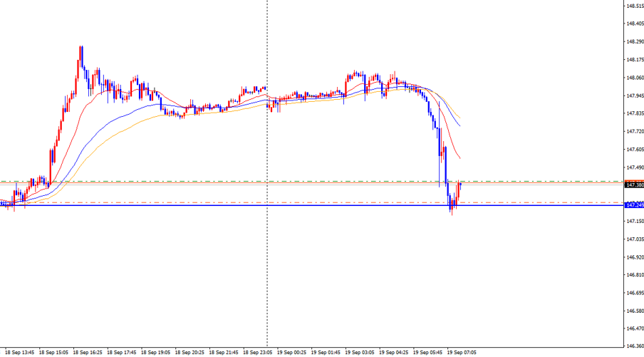Click the 19 Sep 03:05 time label

point(359,352)
